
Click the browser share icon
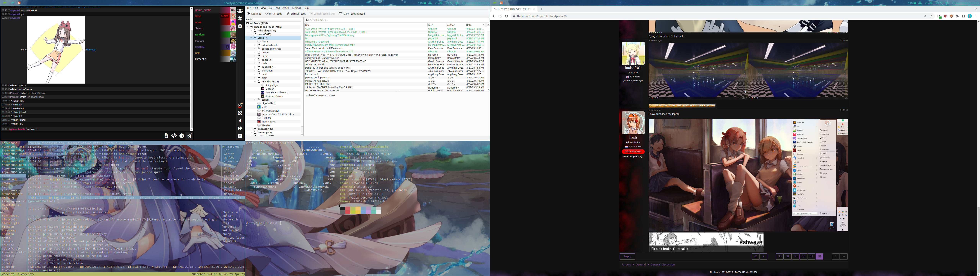[925, 16]
